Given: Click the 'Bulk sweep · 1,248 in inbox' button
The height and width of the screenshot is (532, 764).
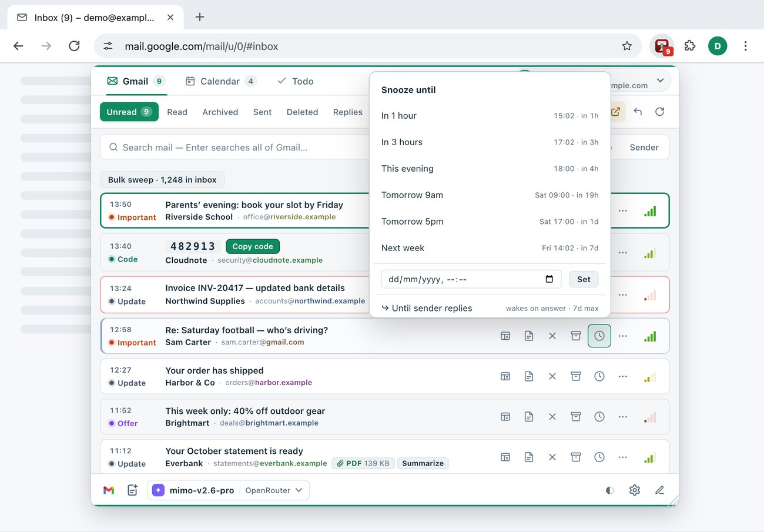Looking at the screenshot, I should [x=162, y=180].
